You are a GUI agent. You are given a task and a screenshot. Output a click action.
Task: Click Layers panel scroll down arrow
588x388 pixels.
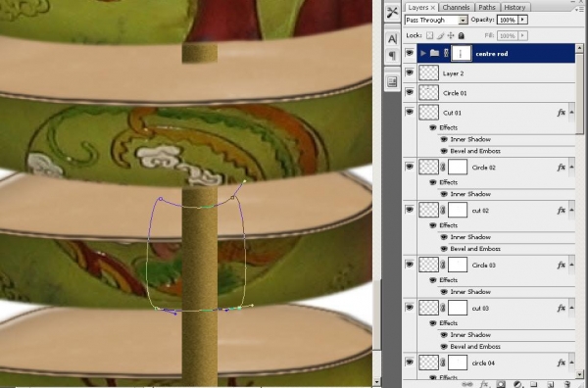pos(579,374)
